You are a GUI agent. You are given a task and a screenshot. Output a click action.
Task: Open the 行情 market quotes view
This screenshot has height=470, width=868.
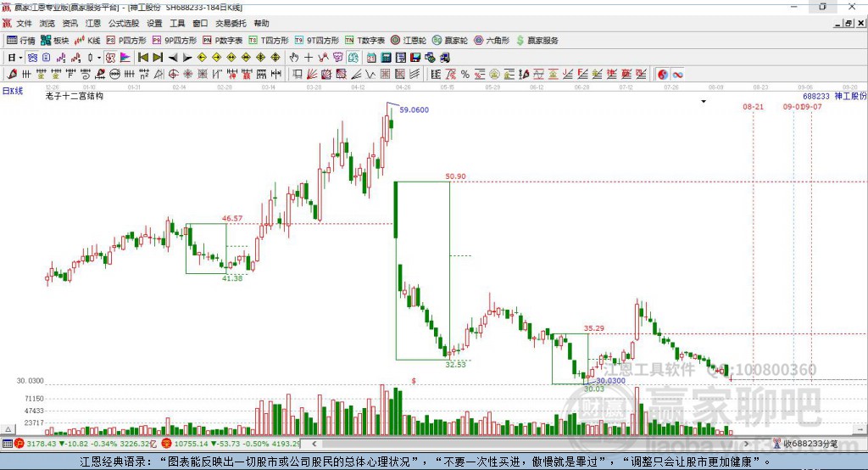tap(21, 41)
